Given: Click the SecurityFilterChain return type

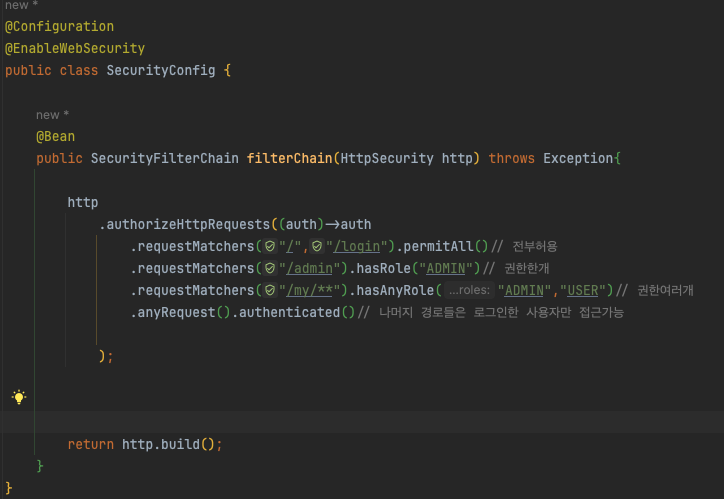Looking at the screenshot, I should (x=164, y=158).
